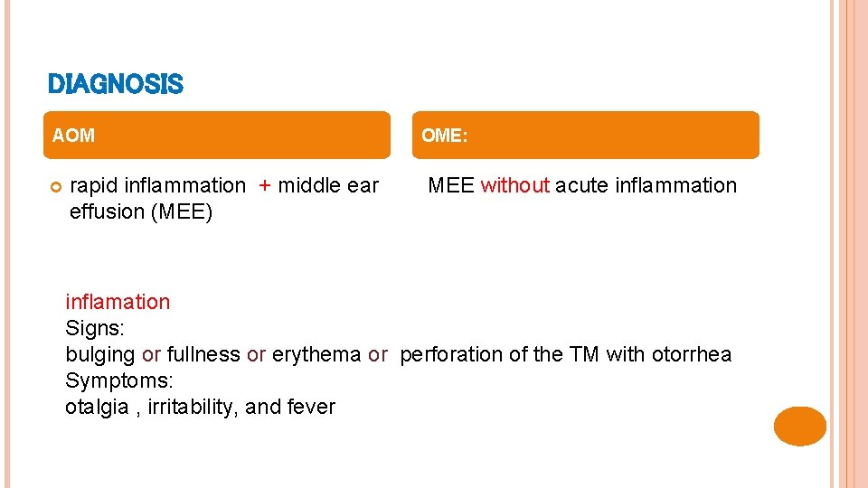The width and height of the screenshot is (868, 488).
Task: Click 'effusion (MEE)' text
Action: click(x=140, y=211)
